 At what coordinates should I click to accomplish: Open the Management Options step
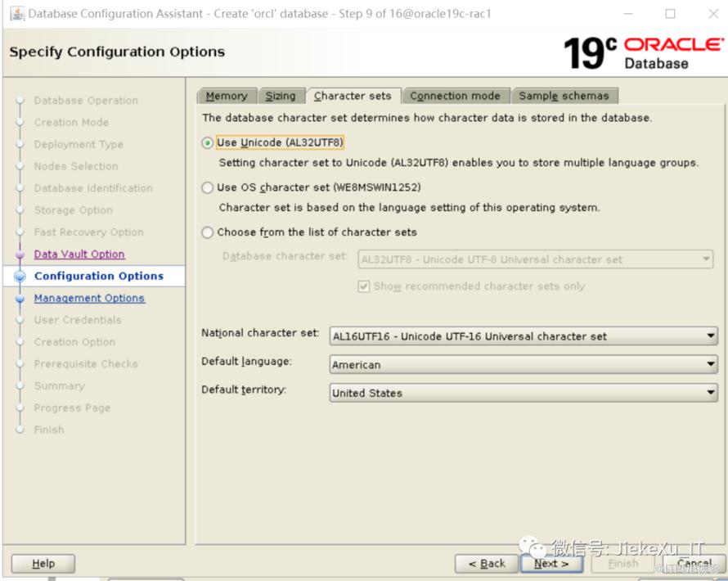tap(89, 299)
